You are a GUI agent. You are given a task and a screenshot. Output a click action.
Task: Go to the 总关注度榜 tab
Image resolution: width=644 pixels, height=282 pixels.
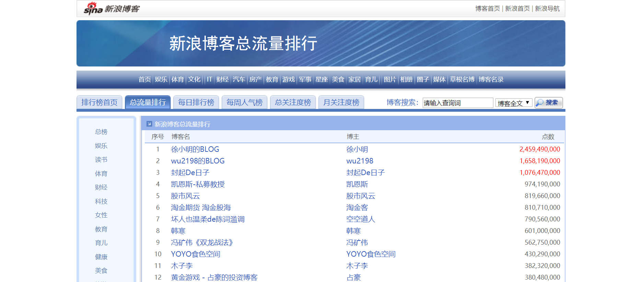(x=293, y=102)
